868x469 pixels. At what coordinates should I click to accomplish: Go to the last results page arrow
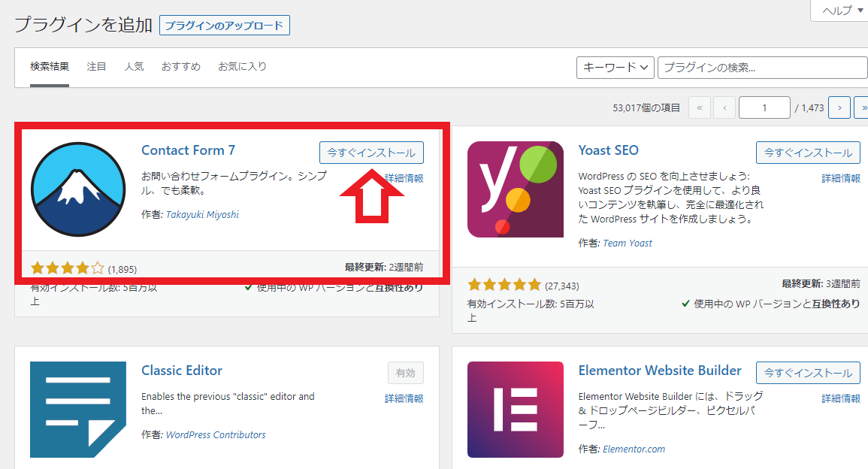pyautogui.click(x=861, y=107)
